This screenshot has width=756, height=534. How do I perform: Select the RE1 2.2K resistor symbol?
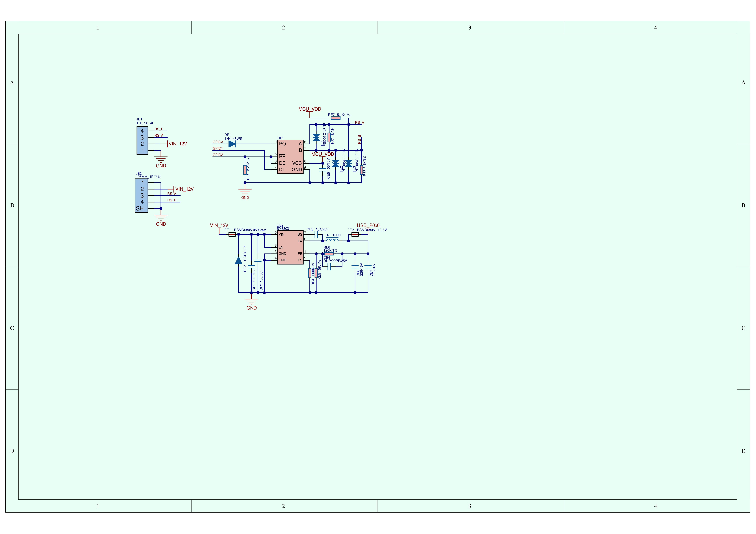[x=245, y=170]
